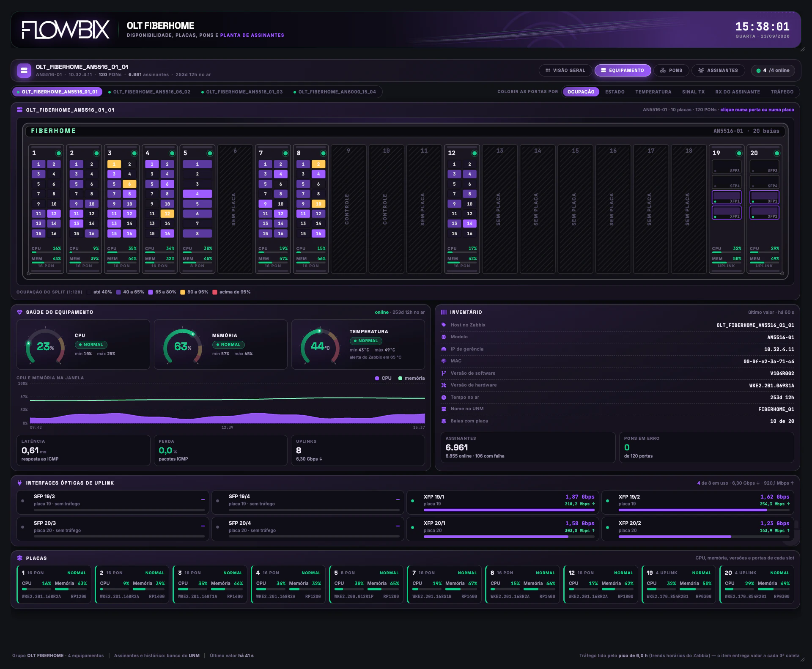The height and width of the screenshot is (669, 812).
Task: Color ports by Sinal TX
Action: [x=693, y=92]
